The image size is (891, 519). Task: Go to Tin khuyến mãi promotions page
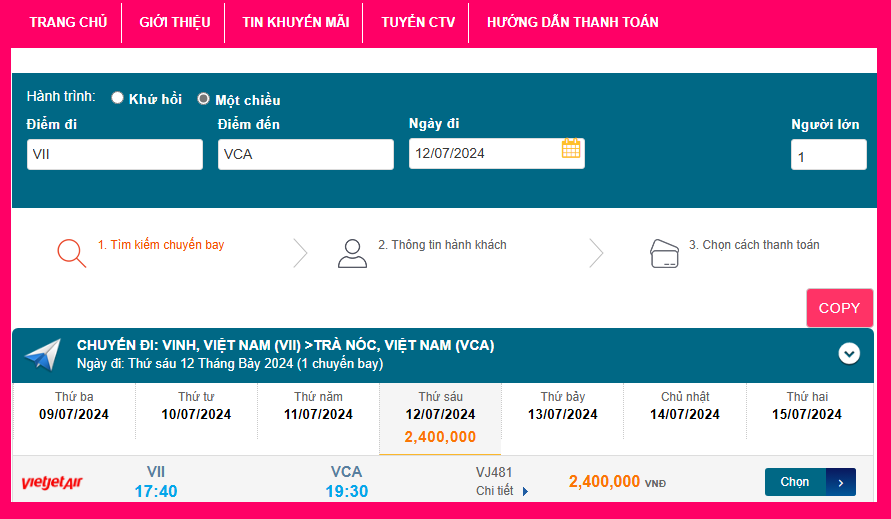click(295, 22)
